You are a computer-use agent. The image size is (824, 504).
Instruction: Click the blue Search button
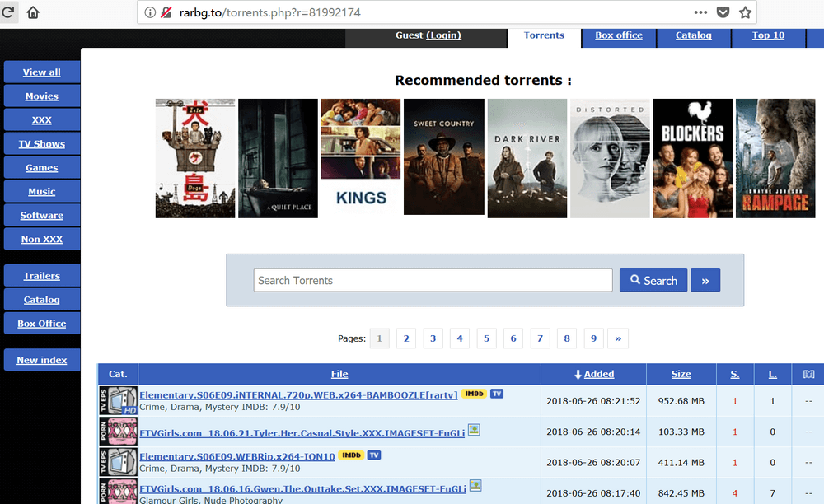pos(653,280)
